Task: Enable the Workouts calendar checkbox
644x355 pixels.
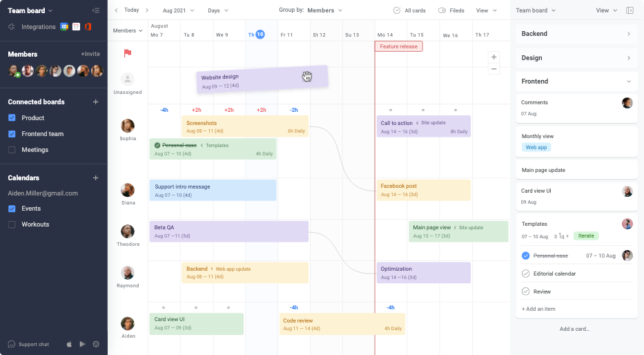Action: (x=12, y=224)
